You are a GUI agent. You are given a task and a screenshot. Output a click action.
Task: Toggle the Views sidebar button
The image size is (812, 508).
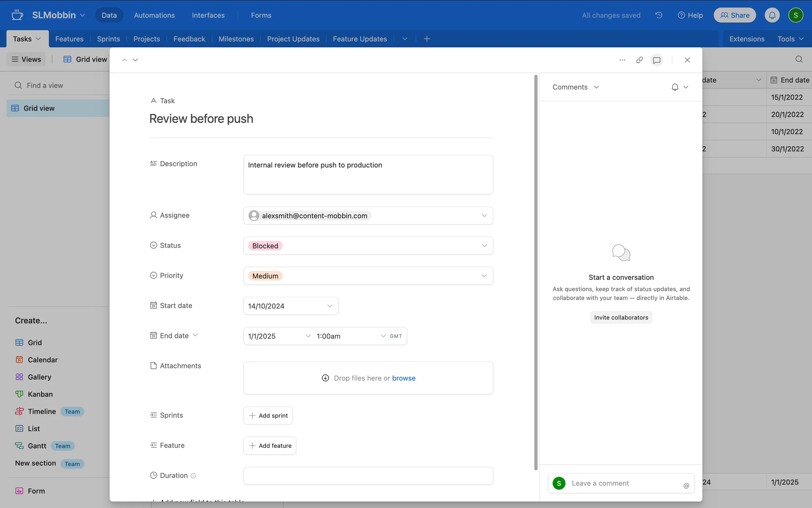tap(26, 59)
